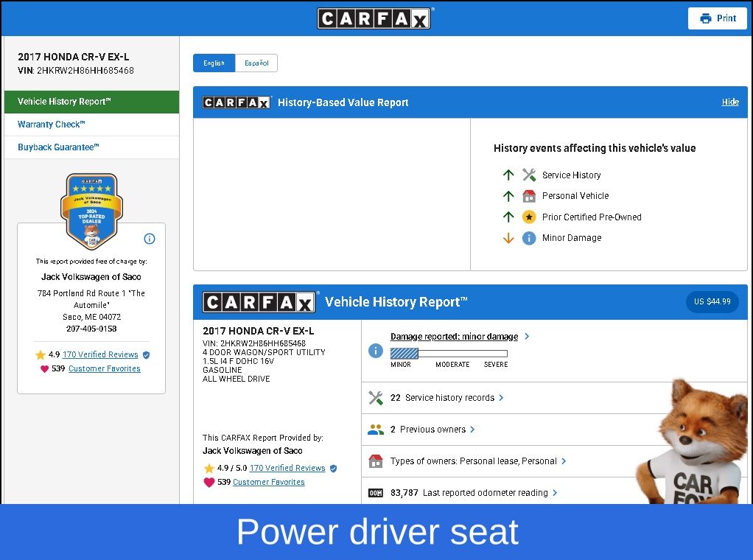Click Prior Certified Pre-Owned label

point(592,217)
